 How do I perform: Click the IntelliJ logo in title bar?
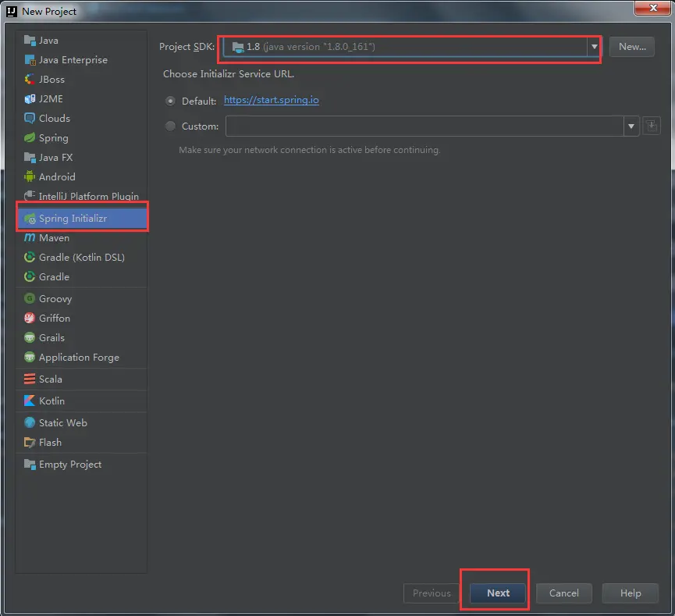[x=12, y=12]
